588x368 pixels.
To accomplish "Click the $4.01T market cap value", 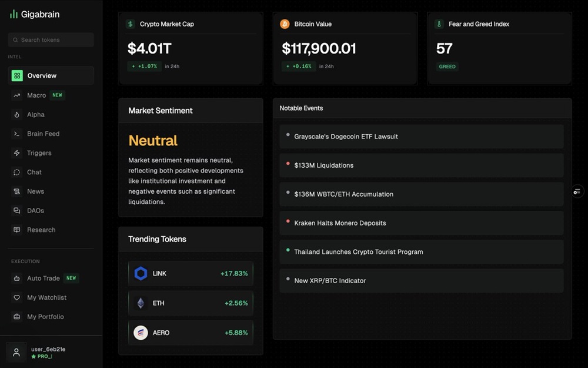I will coord(149,48).
